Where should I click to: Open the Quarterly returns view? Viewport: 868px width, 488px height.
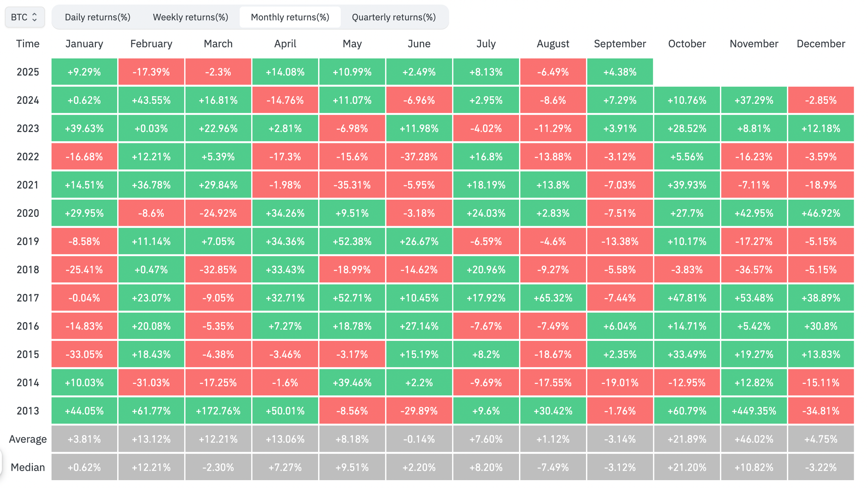[394, 17]
